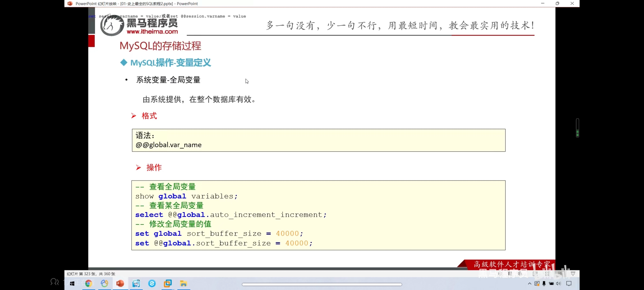Click the previous slide arrow in status bar
The image size is (644, 290).
point(500,273)
